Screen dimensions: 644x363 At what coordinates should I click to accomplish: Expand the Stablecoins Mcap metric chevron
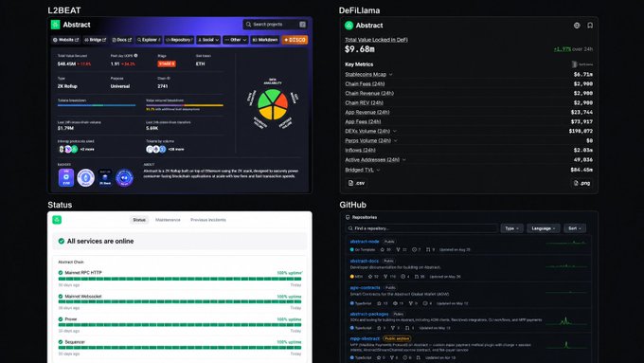(x=390, y=75)
